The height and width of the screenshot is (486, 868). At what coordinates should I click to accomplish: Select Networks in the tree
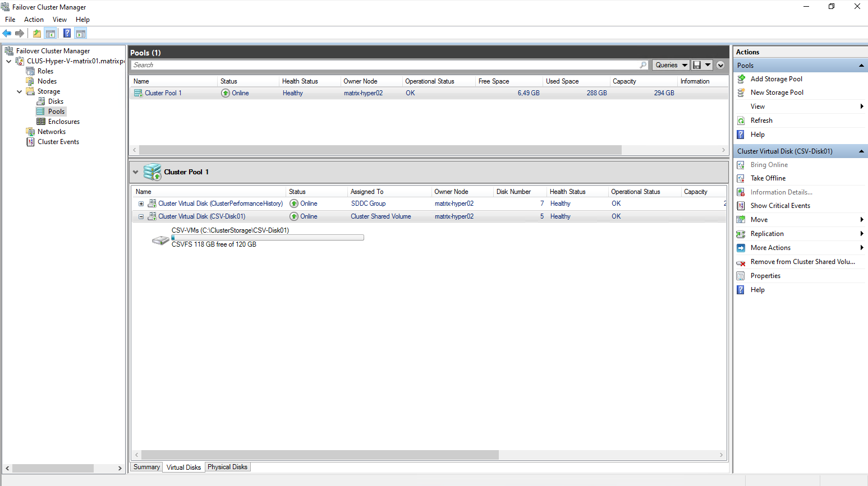coord(52,132)
